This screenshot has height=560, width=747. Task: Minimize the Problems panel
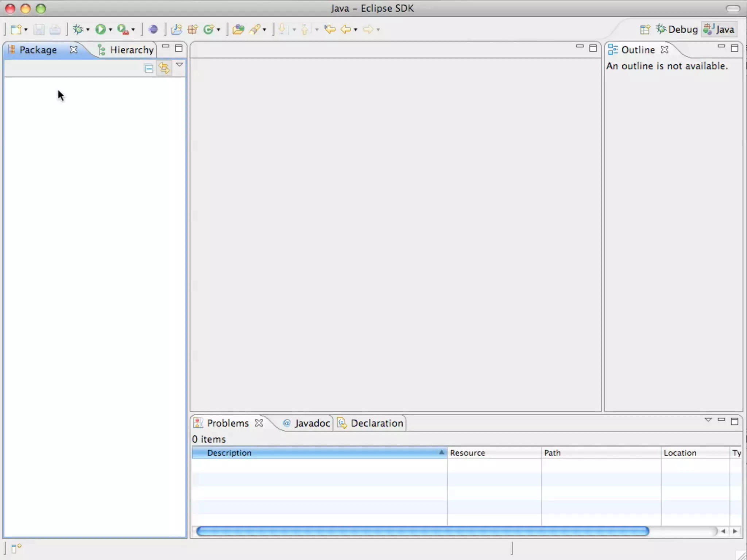pyautogui.click(x=721, y=420)
